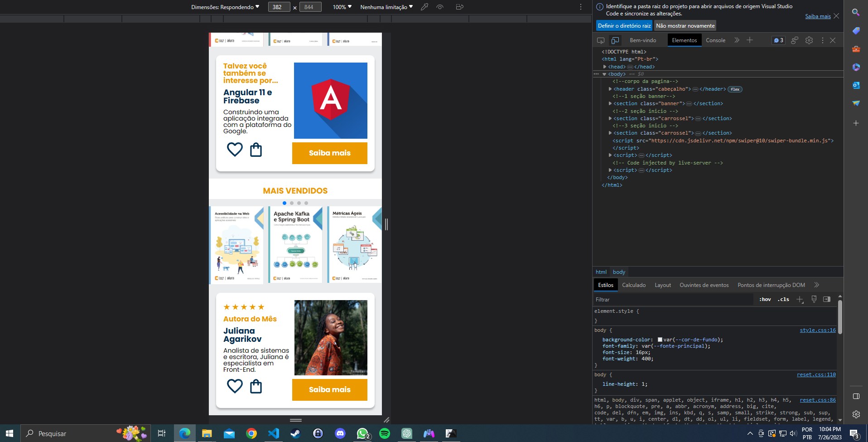Image resolution: width=868 pixels, height=442 pixels.
Task: Open Windows Start menu
Action: pyautogui.click(x=10, y=433)
